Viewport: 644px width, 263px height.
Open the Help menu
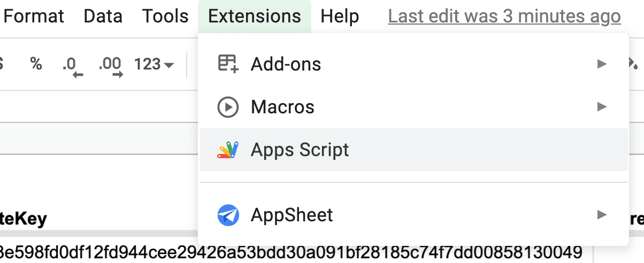point(340,16)
